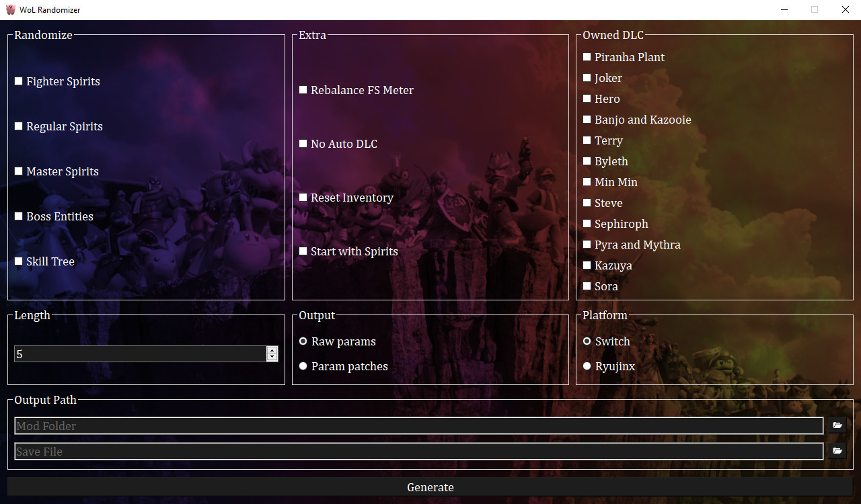Enable Rebalance FS Meter

click(303, 90)
